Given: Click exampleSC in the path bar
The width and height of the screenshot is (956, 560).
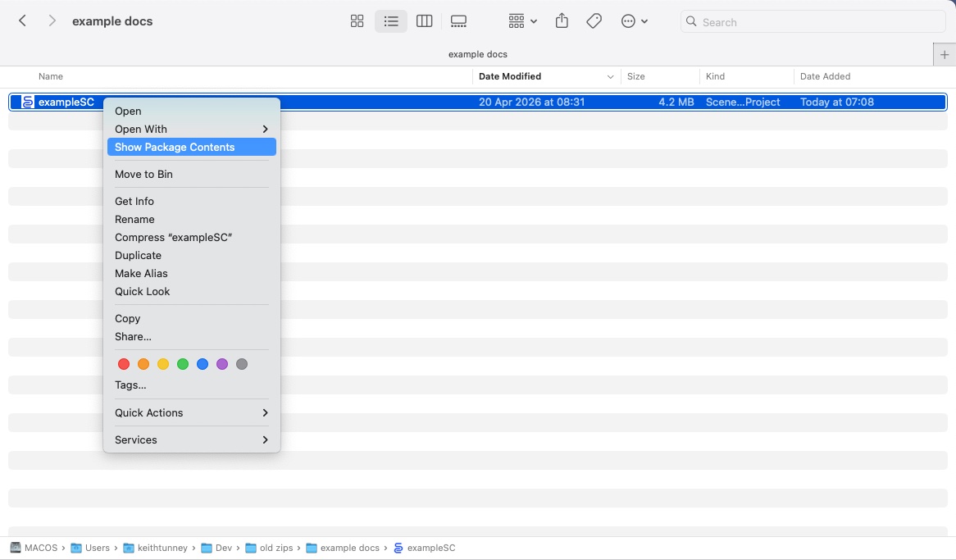Looking at the screenshot, I should [425, 548].
